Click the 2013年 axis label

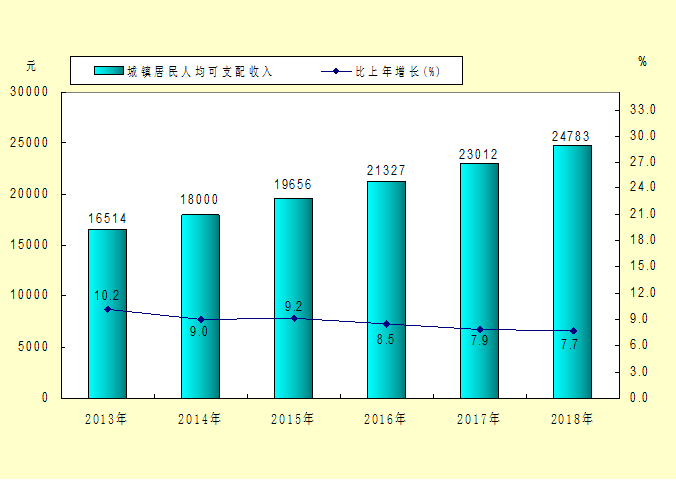[x=106, y=419]
